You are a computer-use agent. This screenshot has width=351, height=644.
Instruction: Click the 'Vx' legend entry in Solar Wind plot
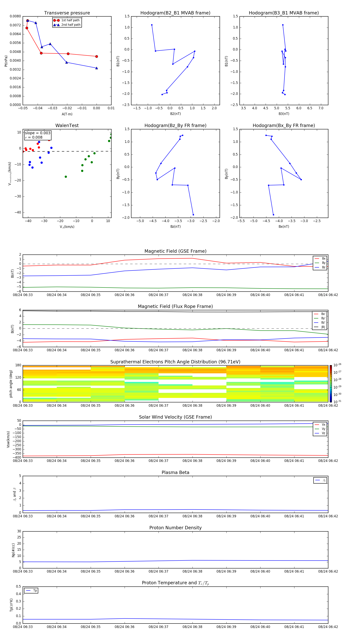pyautogui.click(x=320, y=424)
